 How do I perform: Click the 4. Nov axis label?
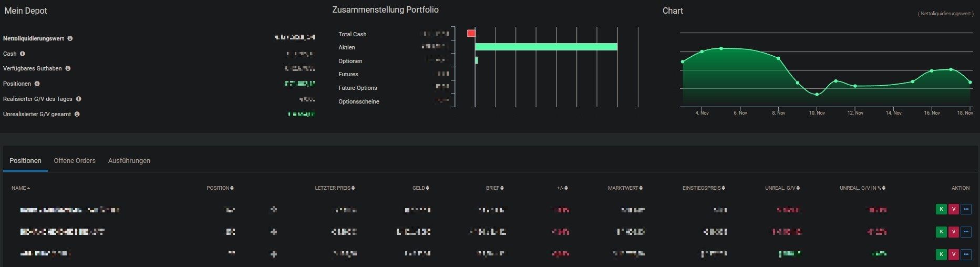[x=702, y=113]
